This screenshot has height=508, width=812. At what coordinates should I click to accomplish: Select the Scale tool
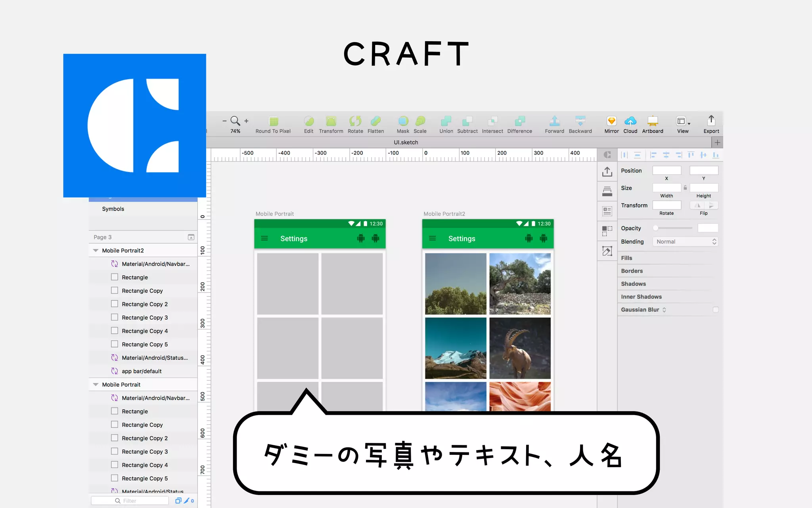[x=420, y=121]
